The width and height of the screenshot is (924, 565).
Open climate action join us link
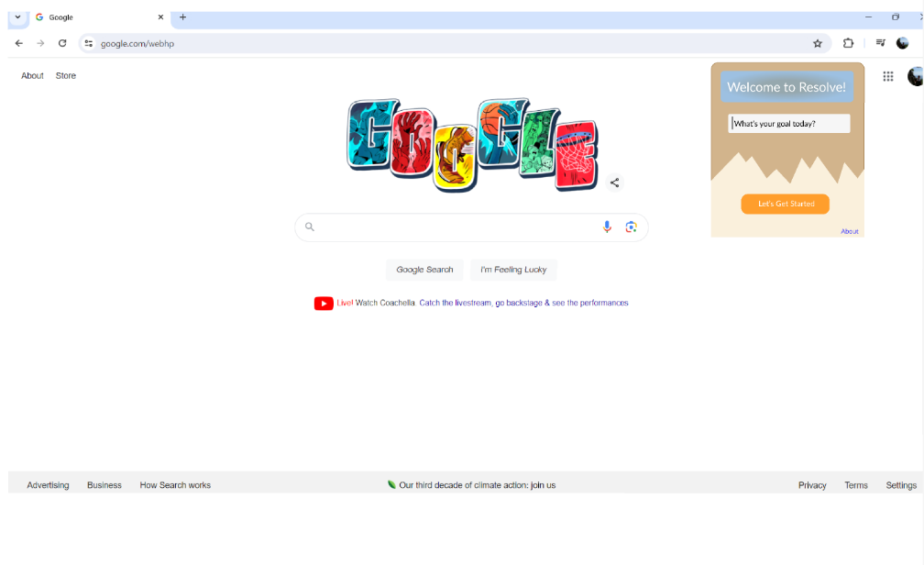[477, 485]
